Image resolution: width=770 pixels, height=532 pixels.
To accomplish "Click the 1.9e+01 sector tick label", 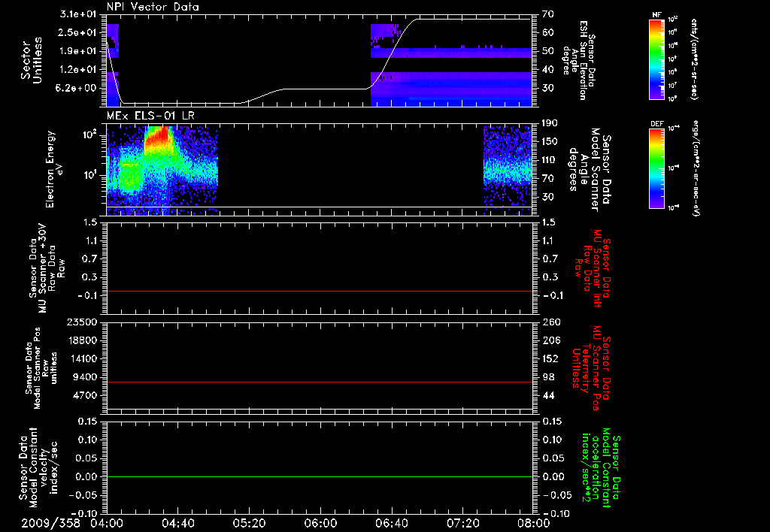I will (x=79, y=51).
